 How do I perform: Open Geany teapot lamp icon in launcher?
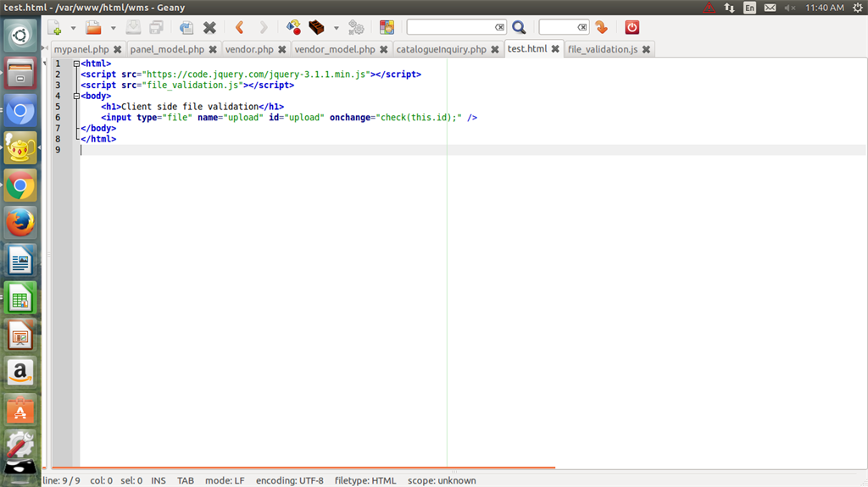(x=20, y=148)
